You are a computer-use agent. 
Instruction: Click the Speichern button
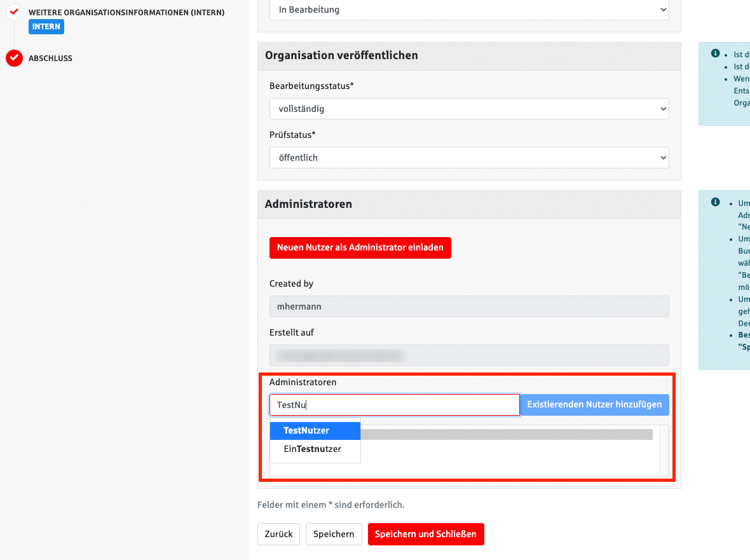(x=334, y=534)
